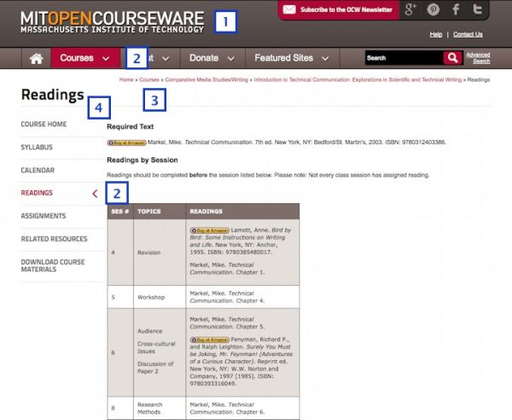Click the red search magnifier button
512x420 pixels.
pyautogui.click(x=452, y=58)
